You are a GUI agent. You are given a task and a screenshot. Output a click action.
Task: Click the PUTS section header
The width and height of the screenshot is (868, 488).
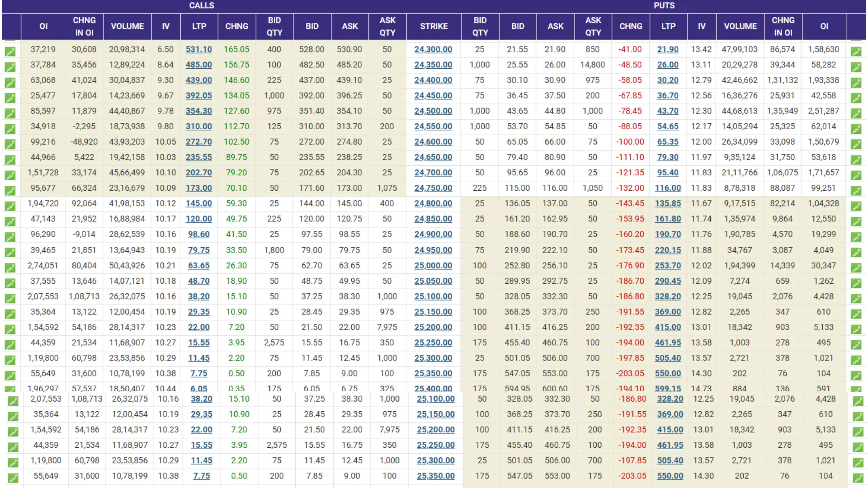click(664, 5)
